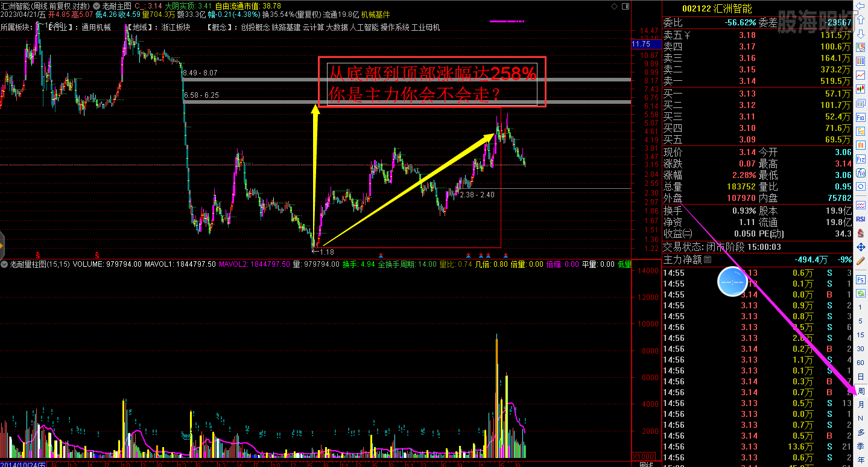Click the green refresh icon
This screenshot has height=467, width=868.
tap(861, 292)
